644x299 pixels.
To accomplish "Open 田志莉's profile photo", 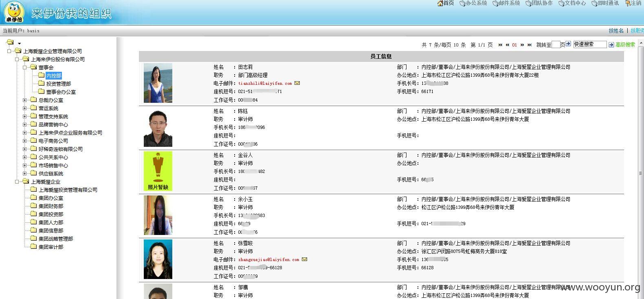I will [x=158, y=83].
